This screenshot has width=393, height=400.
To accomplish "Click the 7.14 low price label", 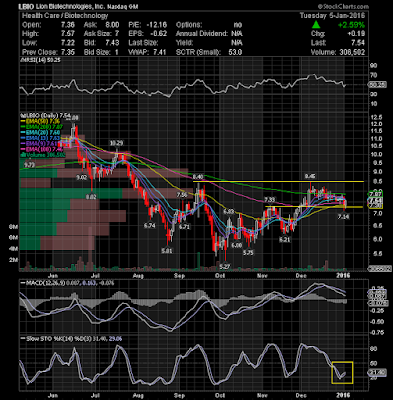I will click(344, 217).
